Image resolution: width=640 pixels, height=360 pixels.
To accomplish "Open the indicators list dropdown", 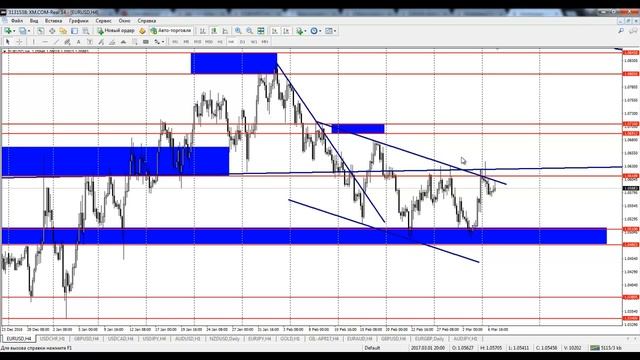I will (x=300, y=31).
